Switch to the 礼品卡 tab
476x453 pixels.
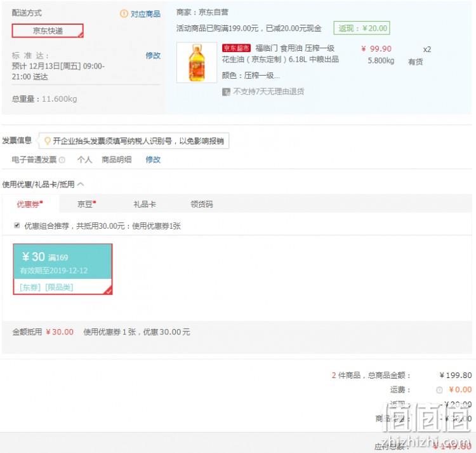[x=145, y=204]
